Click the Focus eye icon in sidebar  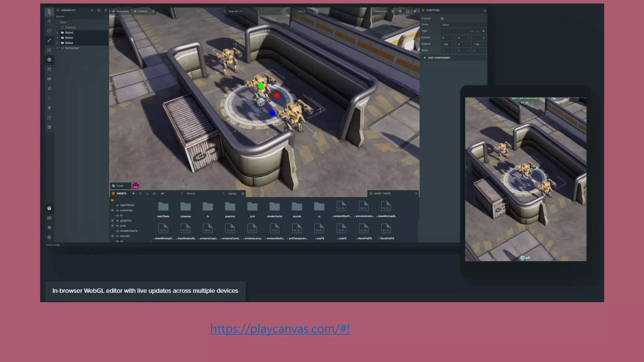point(49,79)
